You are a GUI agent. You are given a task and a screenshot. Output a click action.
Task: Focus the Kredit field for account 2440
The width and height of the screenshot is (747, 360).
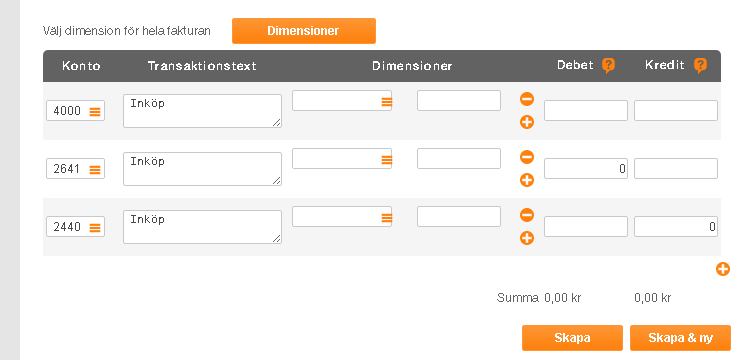coord(676,227)
